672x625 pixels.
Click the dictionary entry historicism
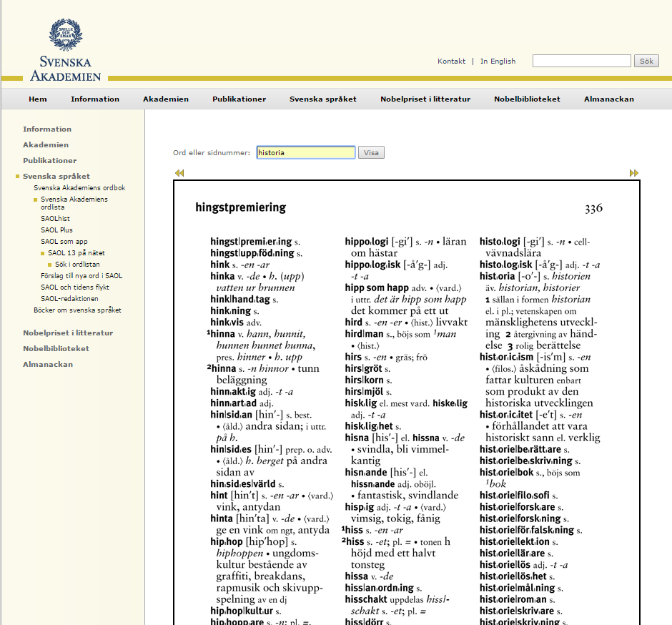tap(507, 357)
